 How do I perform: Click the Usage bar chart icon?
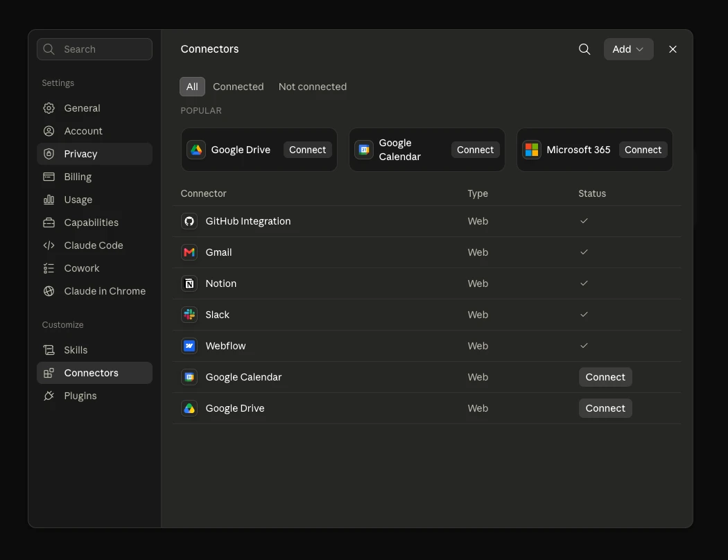[49, 200]
